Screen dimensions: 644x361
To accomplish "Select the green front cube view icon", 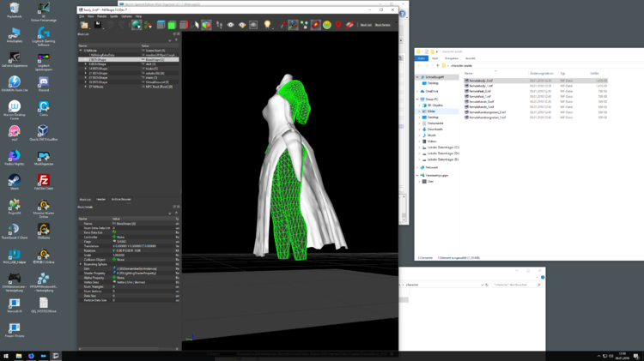I will pyautogui.click(x=172, y=25).
